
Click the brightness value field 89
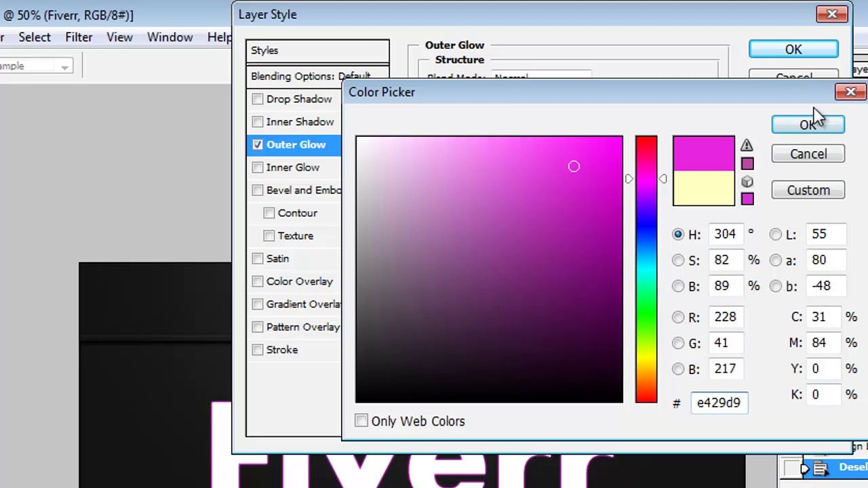726,286
